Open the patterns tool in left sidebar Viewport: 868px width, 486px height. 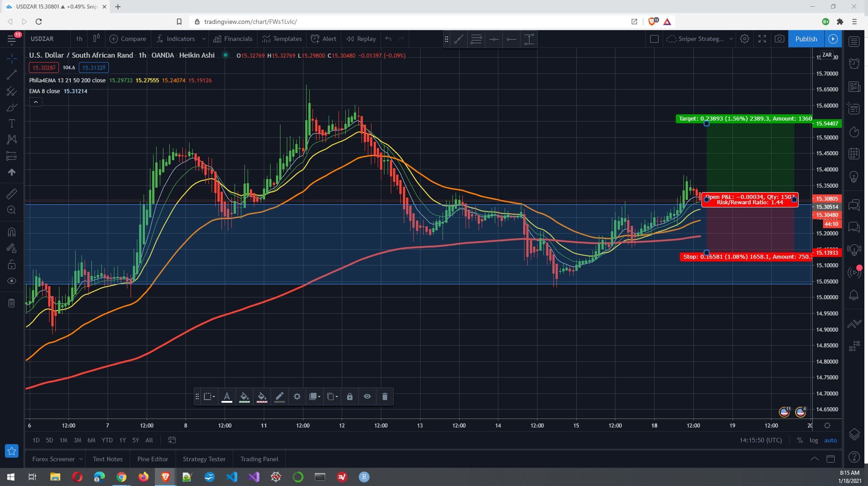coord(12,139)
